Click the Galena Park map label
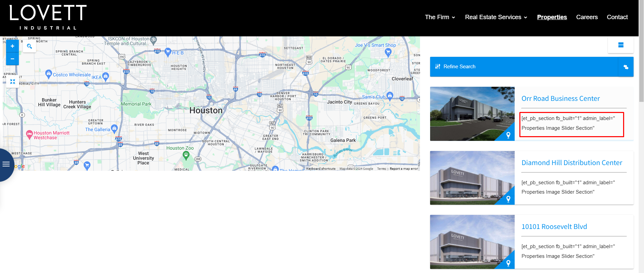This screenshot has height=273, width=644. [x=343, y=141]
